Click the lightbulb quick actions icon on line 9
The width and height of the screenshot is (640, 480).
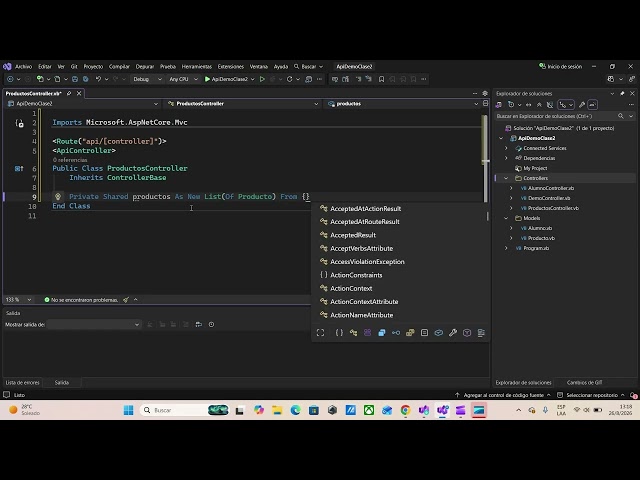58,197
